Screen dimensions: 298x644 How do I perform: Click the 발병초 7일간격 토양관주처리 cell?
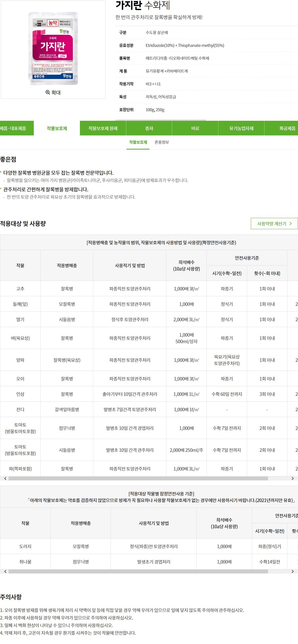130,409
